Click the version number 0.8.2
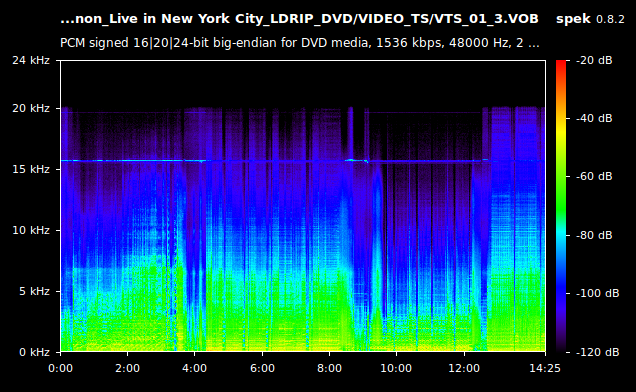The width and height of the screenshot is (636, 392). (610, 19)
